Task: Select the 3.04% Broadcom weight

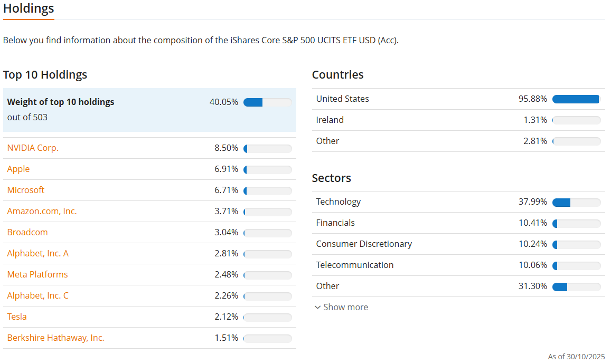Action: pos(226,232)
